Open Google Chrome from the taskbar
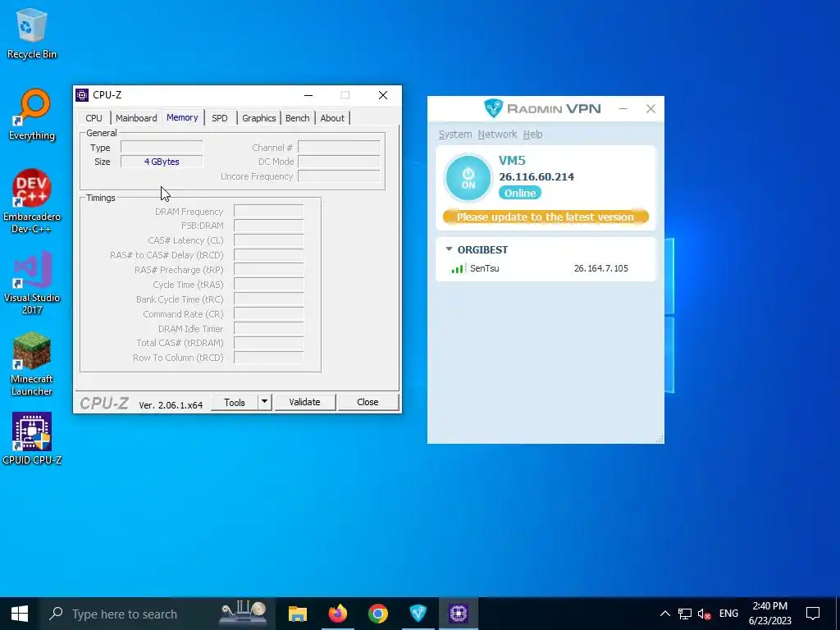Image resolution: width=840 pixels, height=630 pixels. tap(377, 614)
